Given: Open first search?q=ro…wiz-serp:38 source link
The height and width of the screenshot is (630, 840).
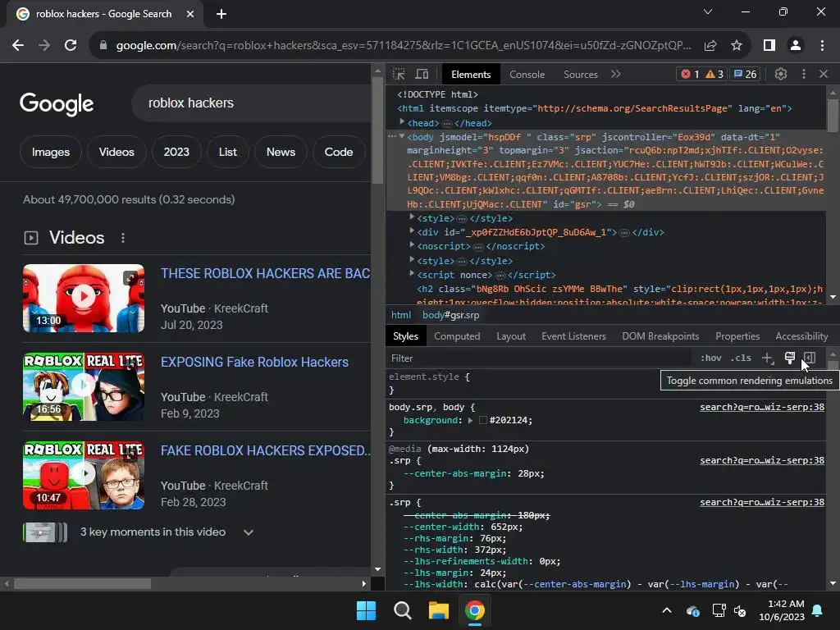Looking at the screenshot, I should [762, 407].
